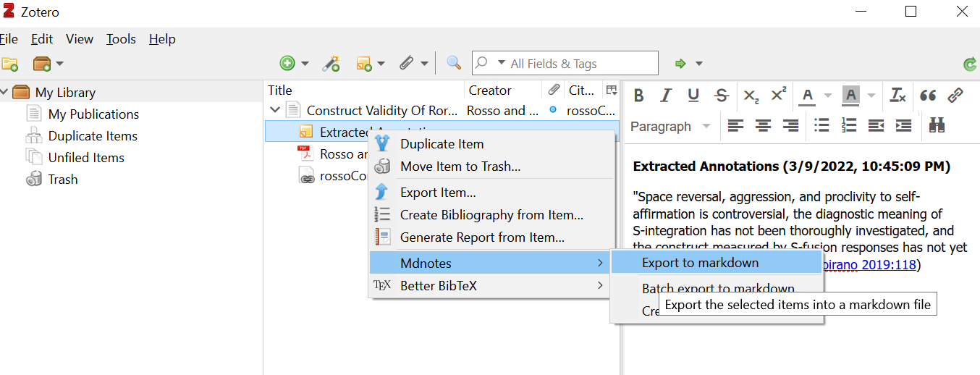Open the Better BibTeX submenu
The image size is (980, 375).
click(x=491, y=285)
